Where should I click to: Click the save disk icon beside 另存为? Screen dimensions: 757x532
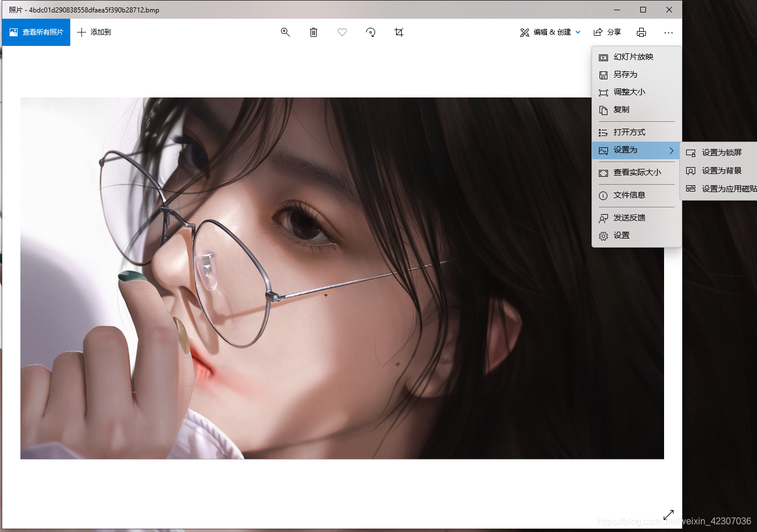(x=603, y=75)
